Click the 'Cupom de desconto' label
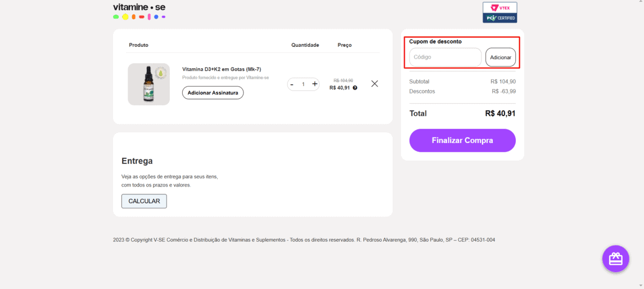644x289 pixels. (x=435, y=42)
